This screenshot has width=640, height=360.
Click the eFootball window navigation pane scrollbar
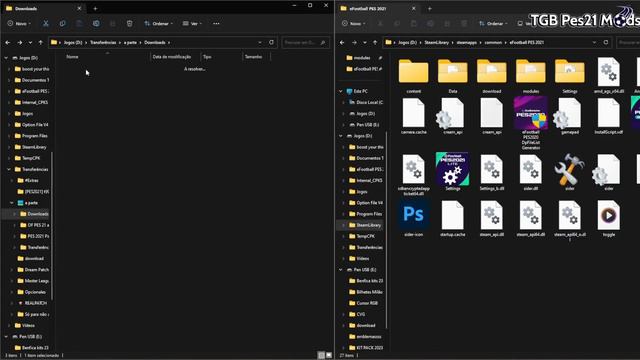387,229
